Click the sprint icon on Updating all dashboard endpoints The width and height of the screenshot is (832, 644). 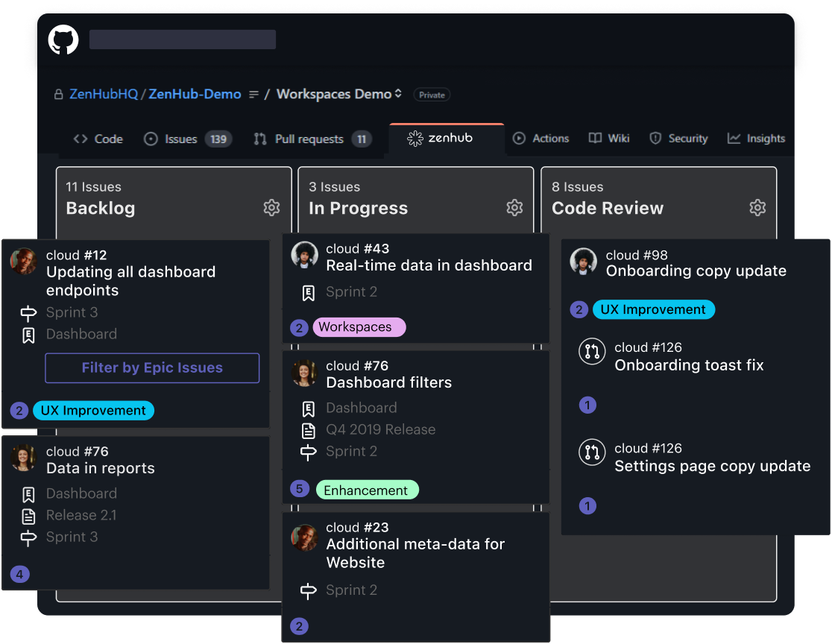[x=27, y=312]
